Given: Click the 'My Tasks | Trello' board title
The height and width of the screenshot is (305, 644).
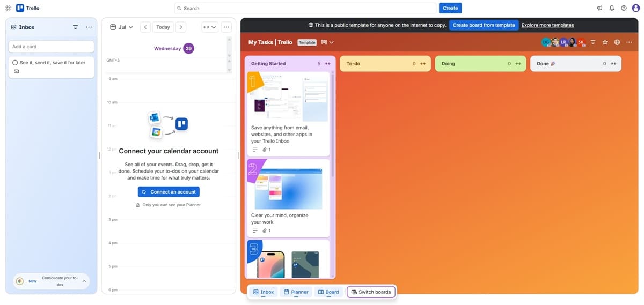Looking at the screenshot, I should (x=270, y=42).
